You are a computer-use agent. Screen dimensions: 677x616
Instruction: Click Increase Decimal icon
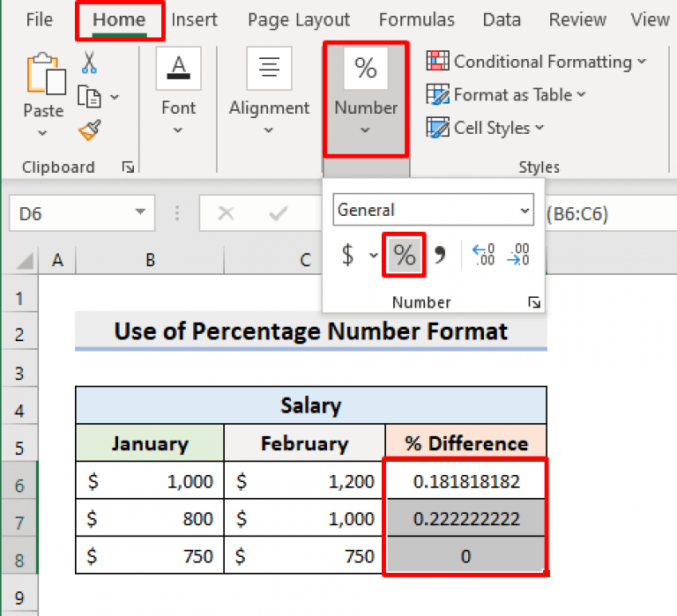[x=484, y=255]
